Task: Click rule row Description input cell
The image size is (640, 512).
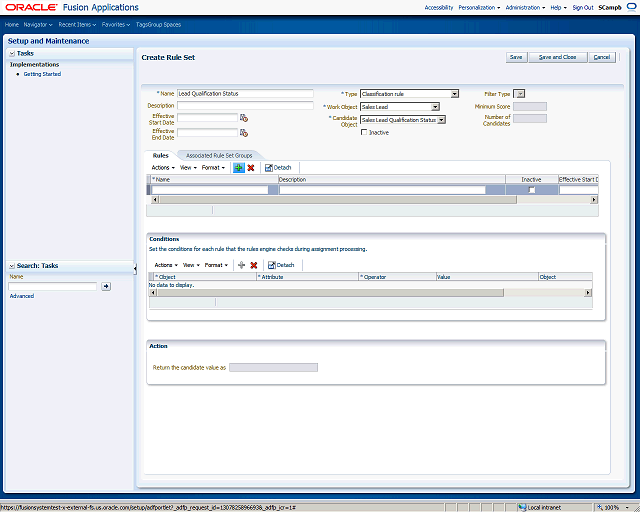Action: (x=382, y=190)
